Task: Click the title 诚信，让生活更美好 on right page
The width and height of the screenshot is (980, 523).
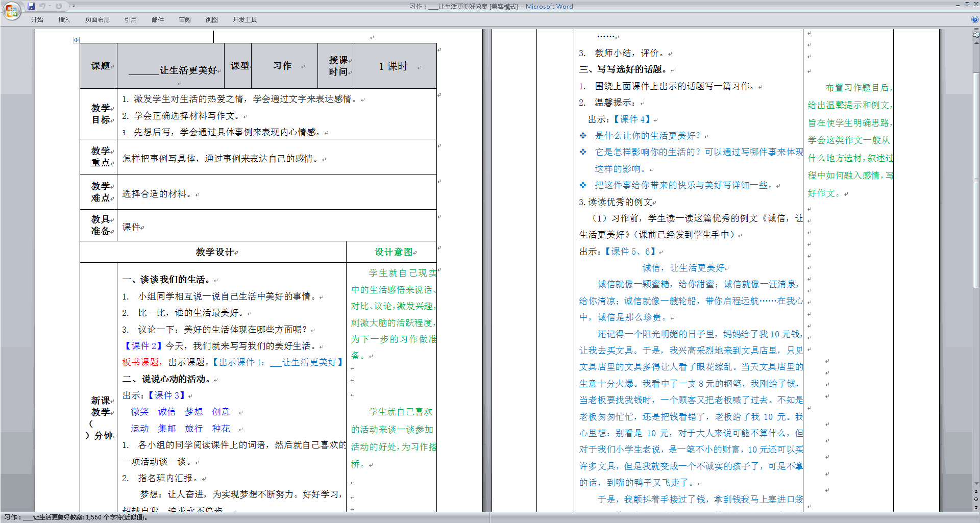Action: [x=683, y=268]
